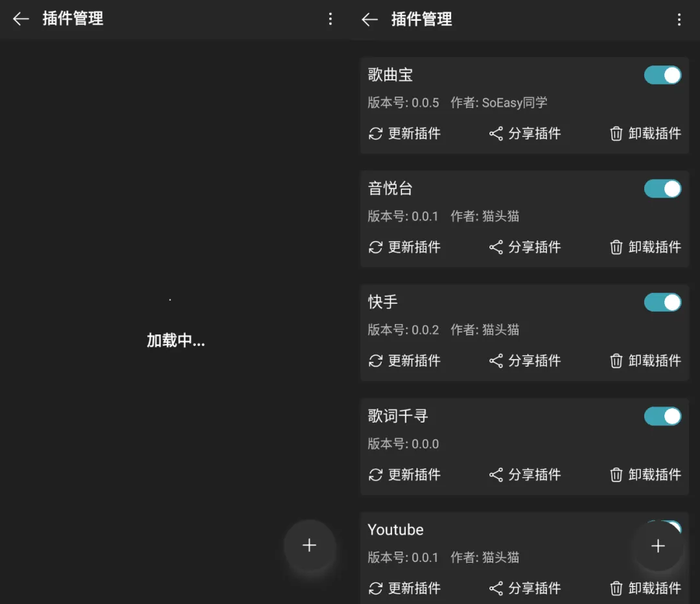The height and width of the screenshot is (604, 700).
Task: Uninstall the 快手 plugin
Action: [x=645, y=361]
